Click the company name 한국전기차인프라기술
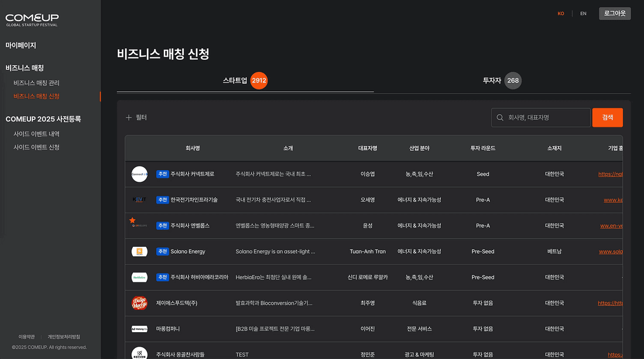 [x=194, y=200]
